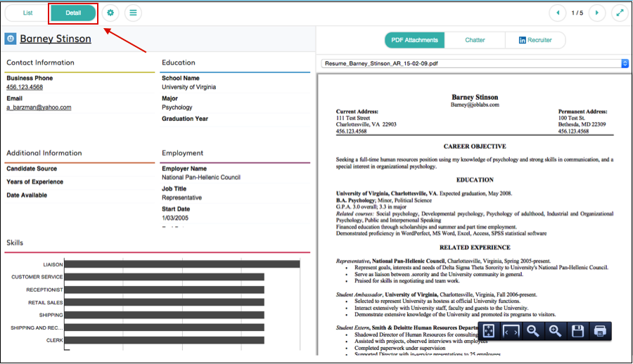
Task: Select the Detail view tab
Action: pyautogui.click(x=73, y=13)
